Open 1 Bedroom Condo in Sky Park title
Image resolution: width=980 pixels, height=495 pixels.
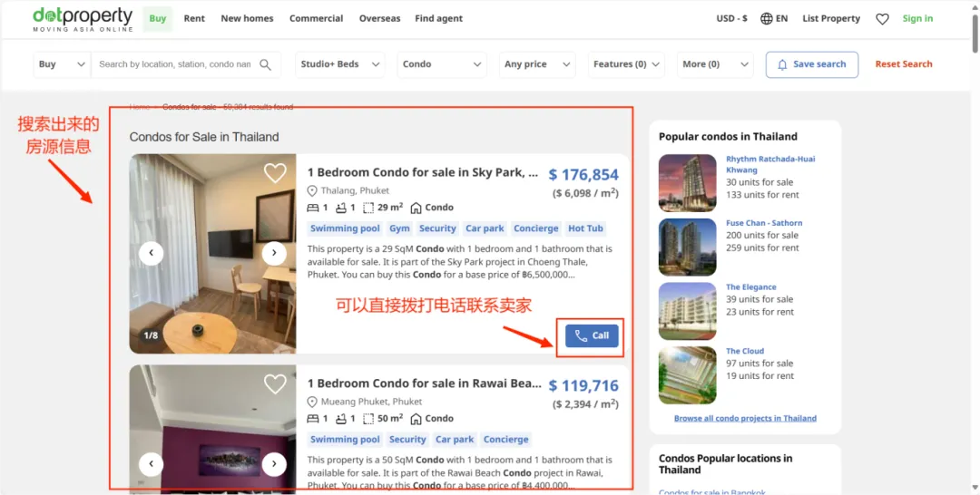pos(423,173)
